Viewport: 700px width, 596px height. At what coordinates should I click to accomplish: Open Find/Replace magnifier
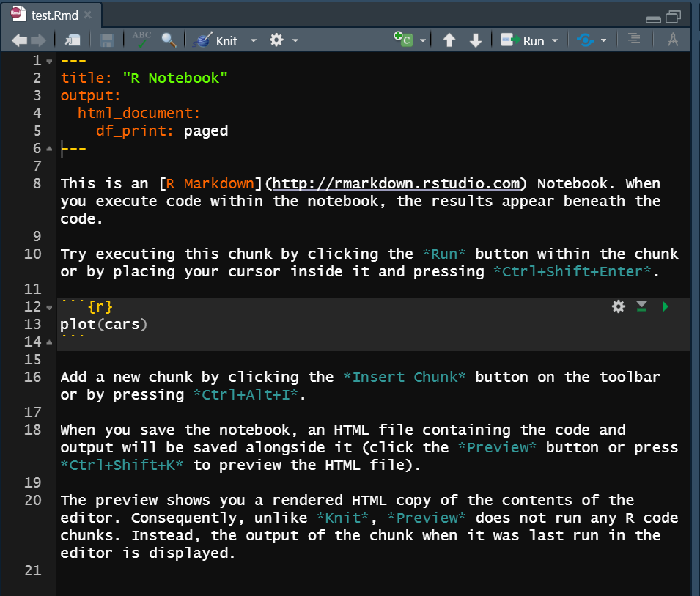pyautogui.click(x=169, y=40)
